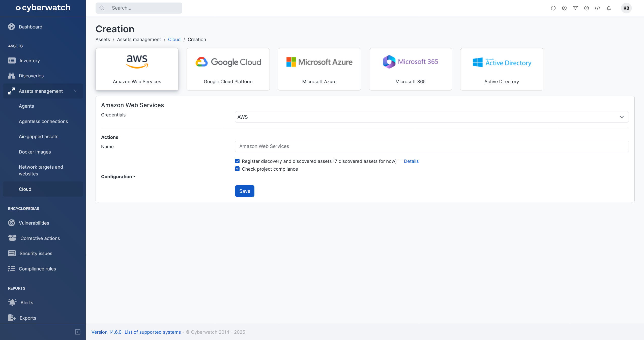Viewport: 644px width, 340px height.
Task: Click the cyberwatch logo
Action: 43,8
